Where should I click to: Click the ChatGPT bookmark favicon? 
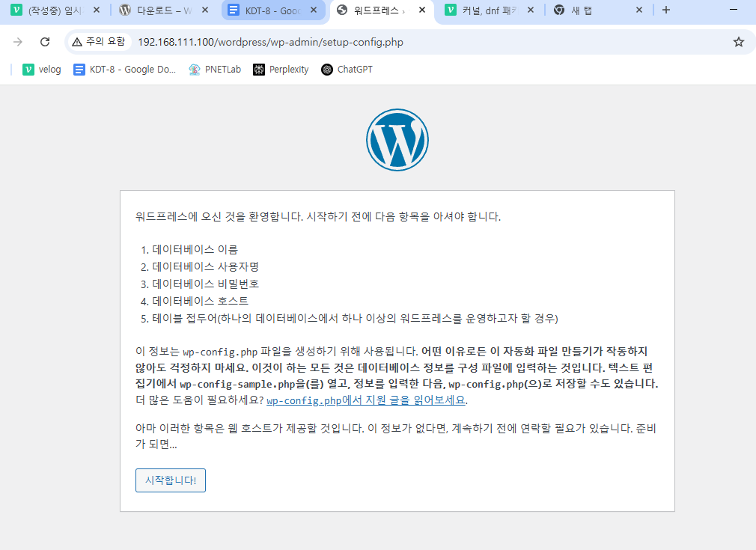pyautogui.click(x=327, y=70)
